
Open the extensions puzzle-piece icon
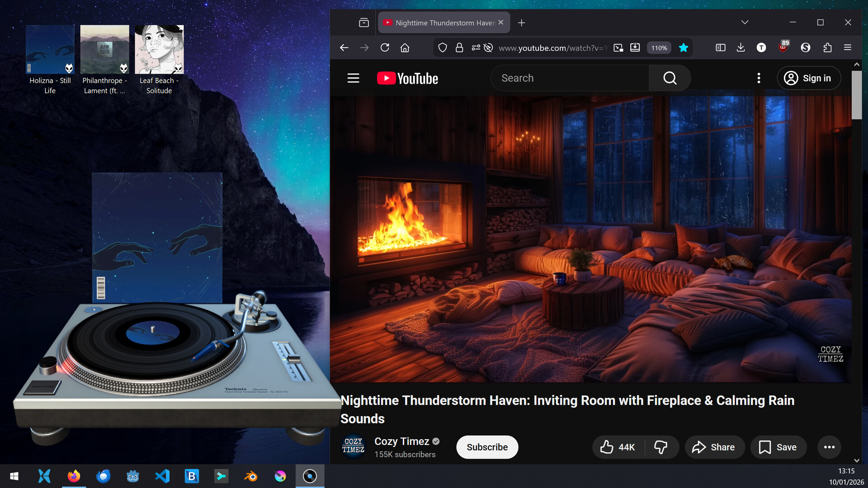[828, 47]
